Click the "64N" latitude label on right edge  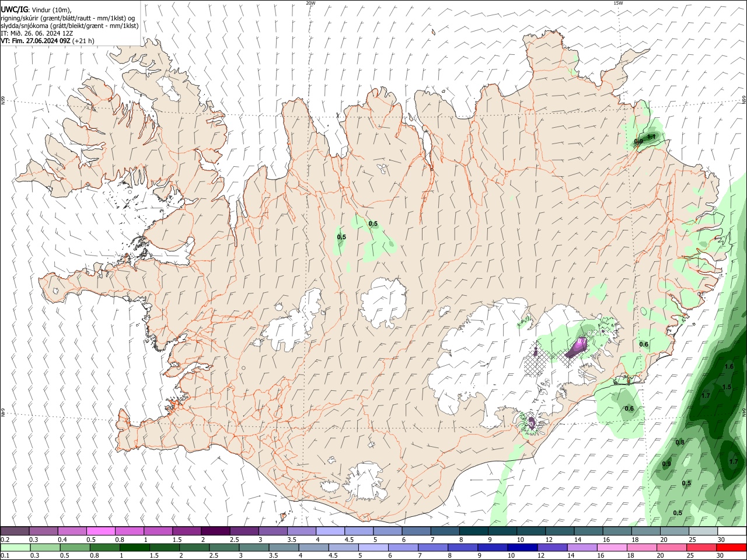pos(744,412)
